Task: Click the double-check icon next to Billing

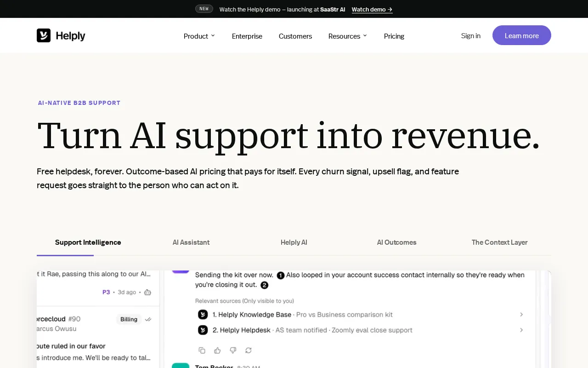Action: tap(148, 319)
